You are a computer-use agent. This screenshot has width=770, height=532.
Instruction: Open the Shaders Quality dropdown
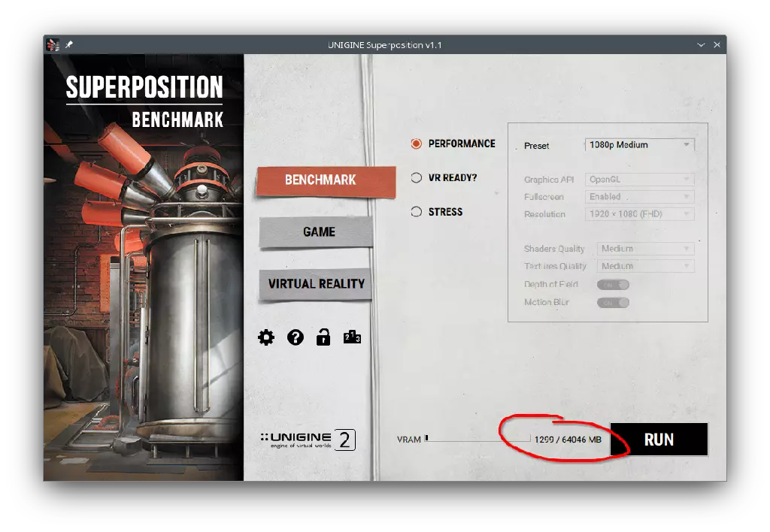point(645,249)
